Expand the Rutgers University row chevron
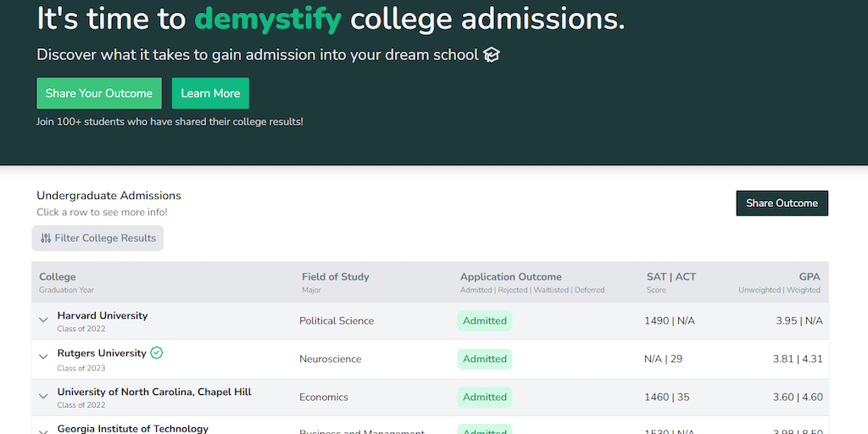The image size is (868, 434). click(43, 358)
